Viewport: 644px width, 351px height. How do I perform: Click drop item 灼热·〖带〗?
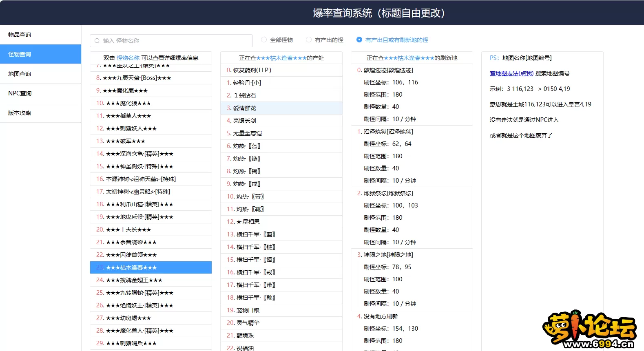[x=281, y=196]
